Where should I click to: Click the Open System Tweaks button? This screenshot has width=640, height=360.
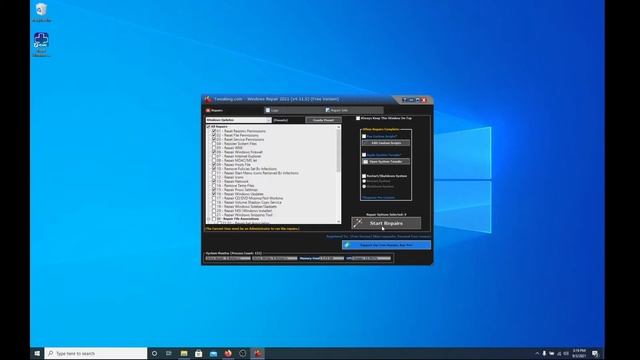386,162
